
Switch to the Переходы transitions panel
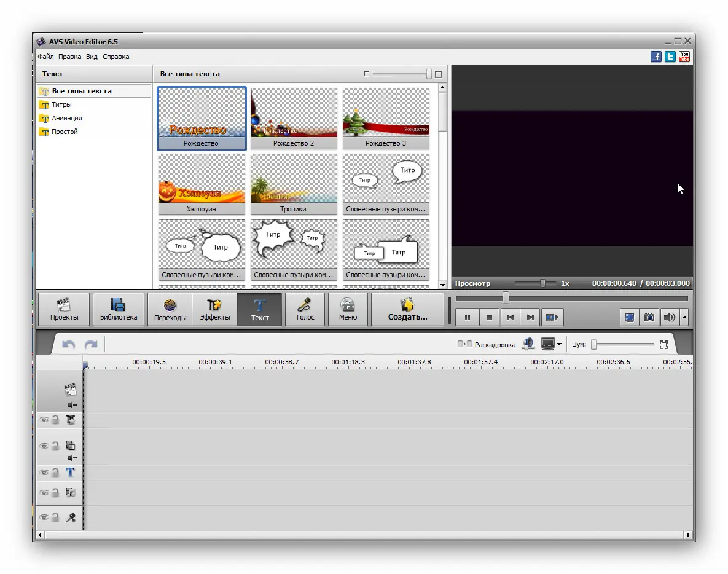(x=170, y=309)
